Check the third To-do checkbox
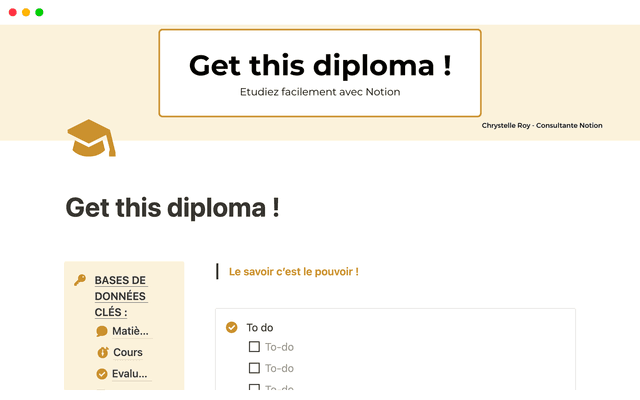 tap(254, 388)
